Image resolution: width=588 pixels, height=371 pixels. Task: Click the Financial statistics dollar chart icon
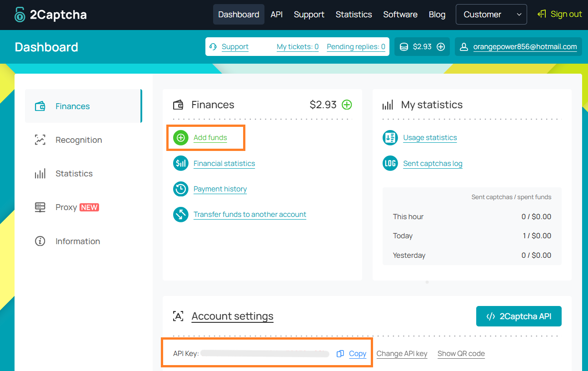(x=180, y=163)
